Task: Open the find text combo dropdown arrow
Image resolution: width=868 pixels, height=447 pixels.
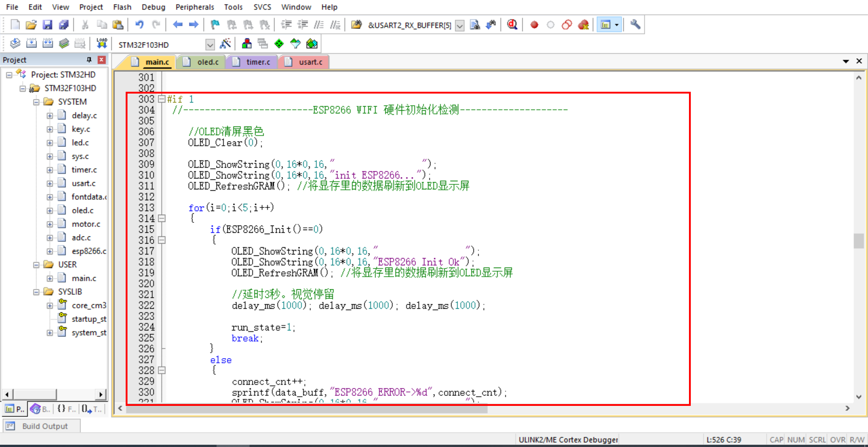Action: click(459, 25)
